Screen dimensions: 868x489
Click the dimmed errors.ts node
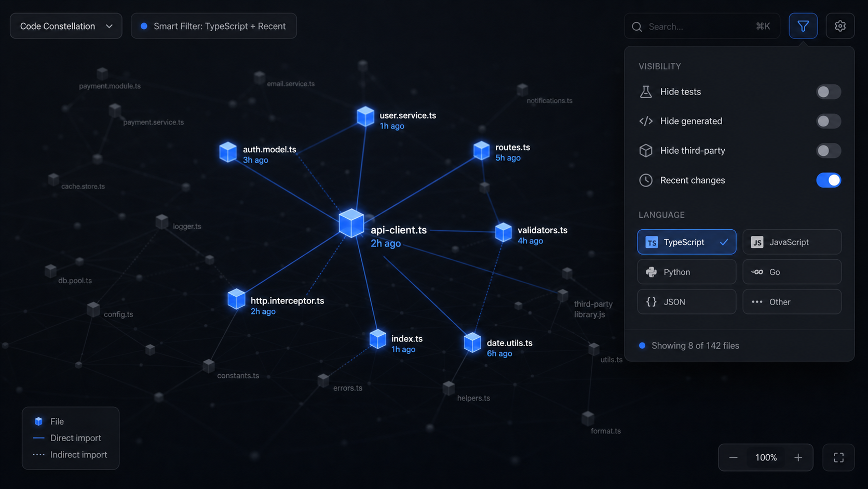(x=323, y=381)
